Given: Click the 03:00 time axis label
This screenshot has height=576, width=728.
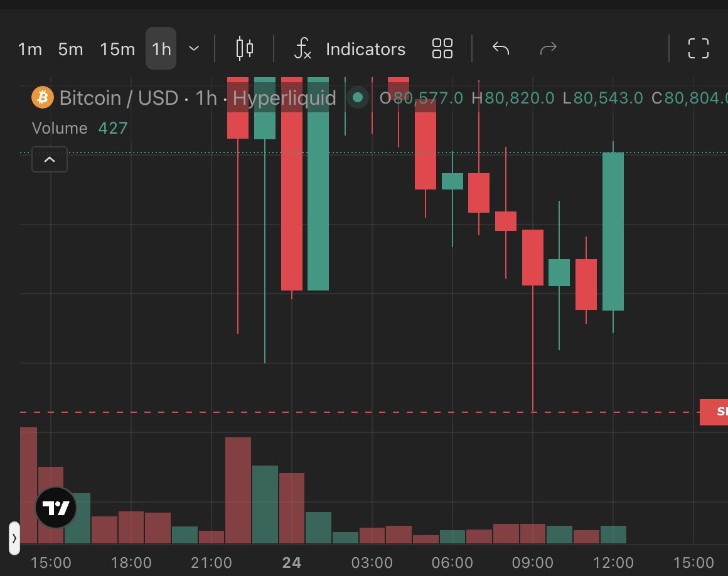Looking at the screenshot, I should [x=372, y=563].
